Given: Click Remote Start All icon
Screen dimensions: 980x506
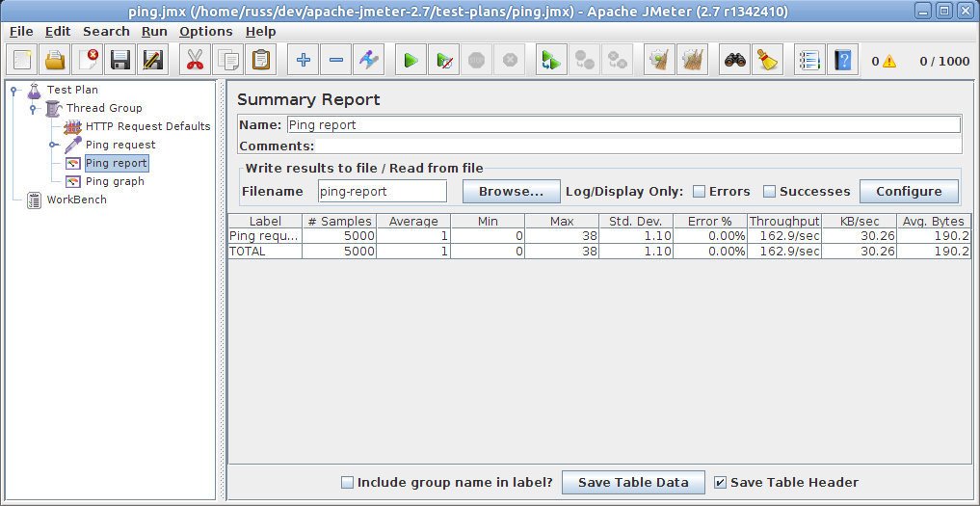Looking at the screenshot, I should pyautogui.click(x=551, y=60).
